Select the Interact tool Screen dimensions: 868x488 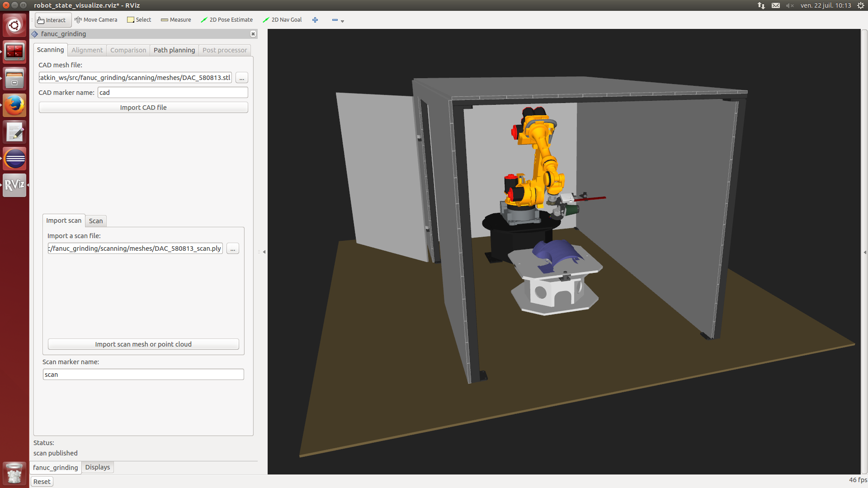[x=52, y=20]
